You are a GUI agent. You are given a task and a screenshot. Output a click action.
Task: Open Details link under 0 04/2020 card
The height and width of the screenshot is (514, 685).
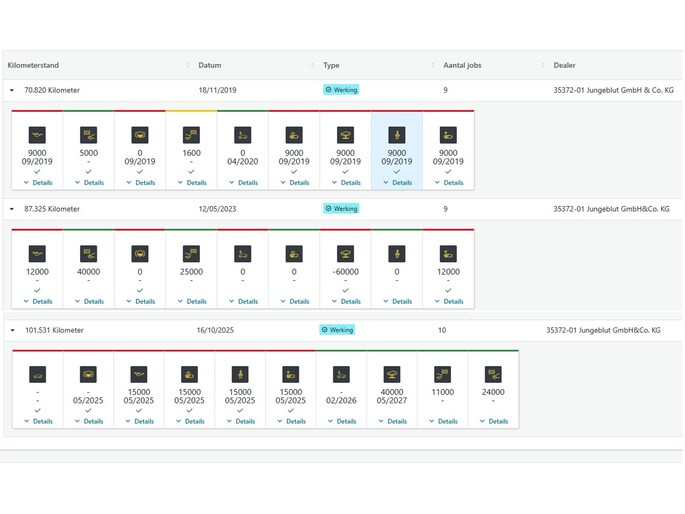tap(243, 183)
